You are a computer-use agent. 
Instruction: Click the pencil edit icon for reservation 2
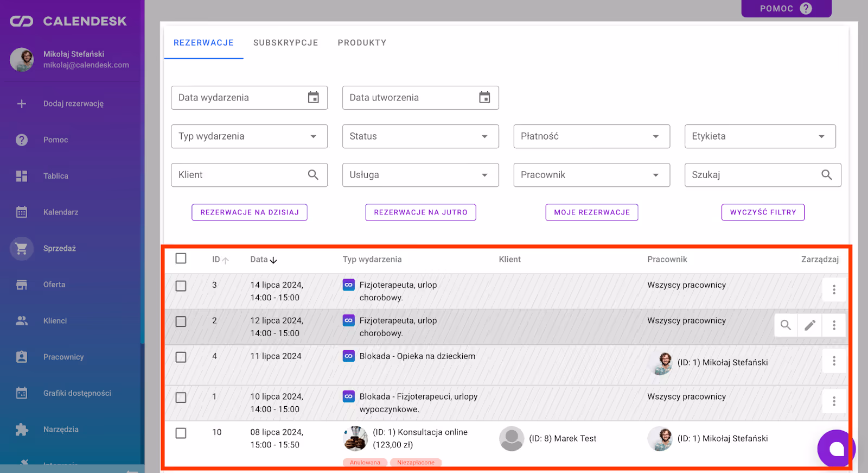[x=809, y=325]
